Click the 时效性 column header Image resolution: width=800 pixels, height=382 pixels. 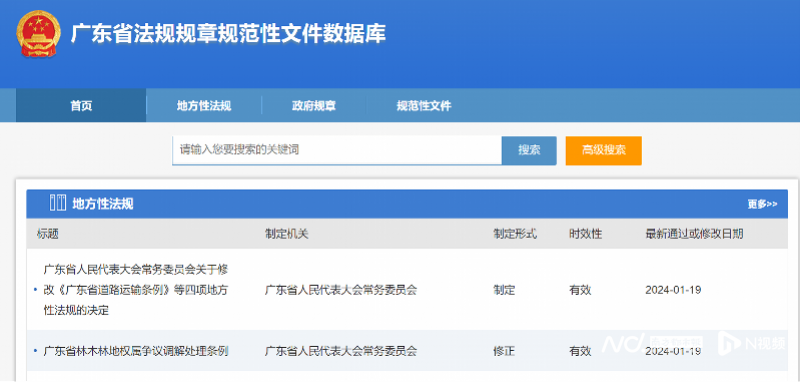pyautogui.click(x=586, y=234)
